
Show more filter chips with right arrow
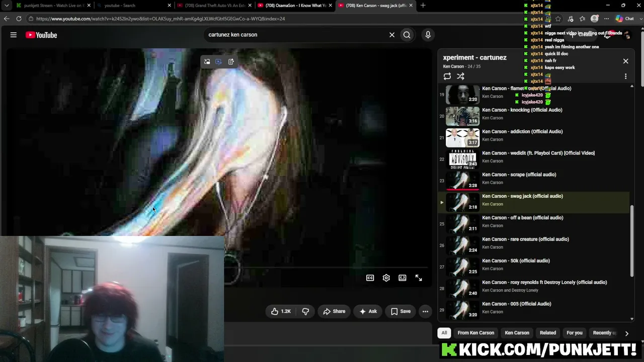(x=626, y=333)
